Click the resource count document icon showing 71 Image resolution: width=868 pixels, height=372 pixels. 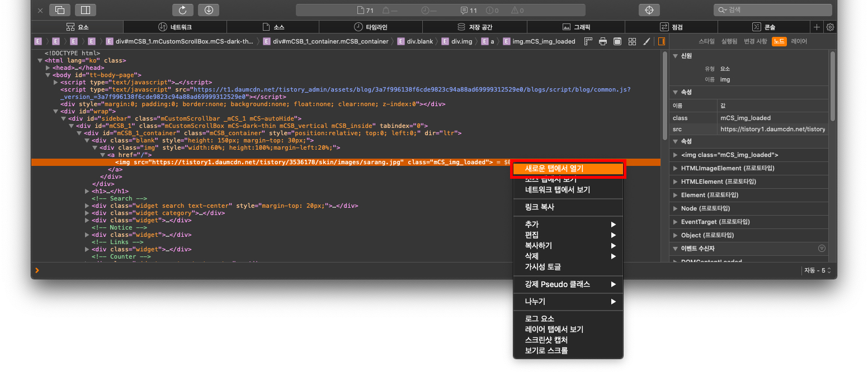(365, 10)
